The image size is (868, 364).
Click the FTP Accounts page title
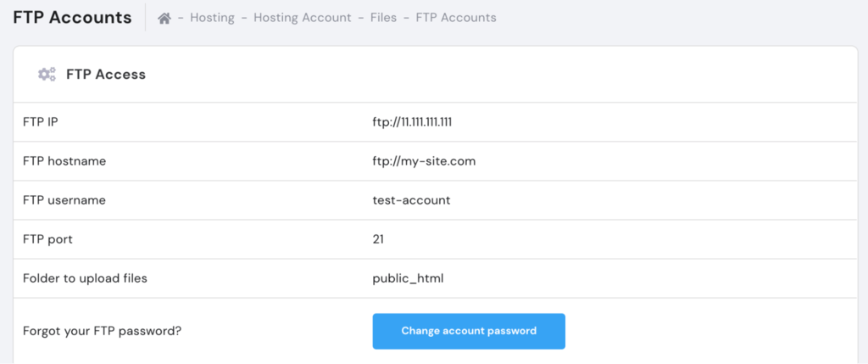[73, 17]
